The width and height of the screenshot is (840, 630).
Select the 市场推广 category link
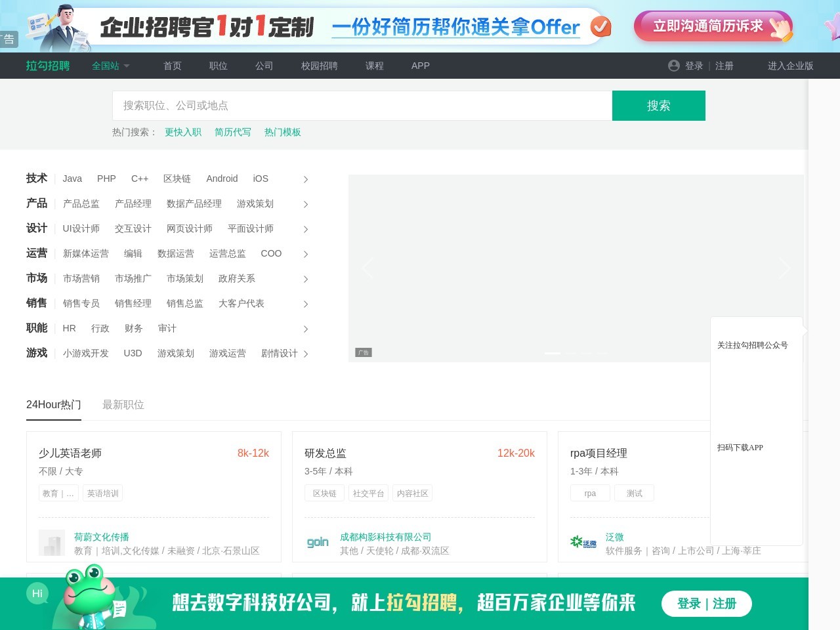coord(133,278)
